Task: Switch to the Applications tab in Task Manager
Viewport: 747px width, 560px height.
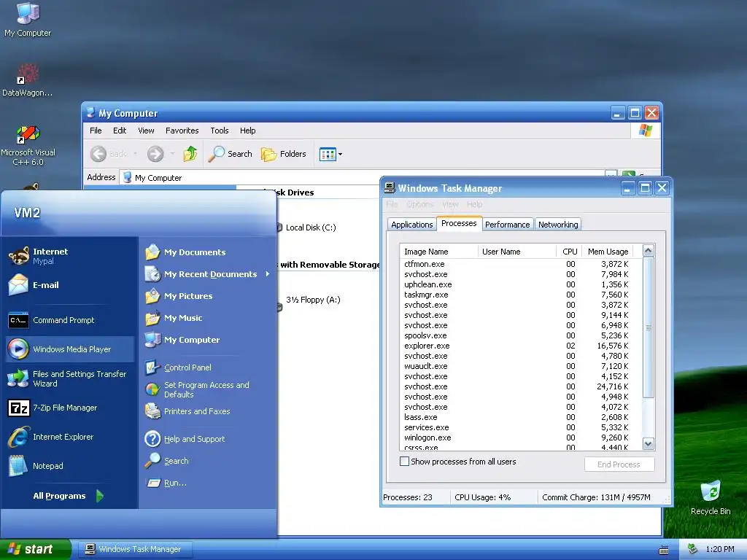Action: point(411,225)
